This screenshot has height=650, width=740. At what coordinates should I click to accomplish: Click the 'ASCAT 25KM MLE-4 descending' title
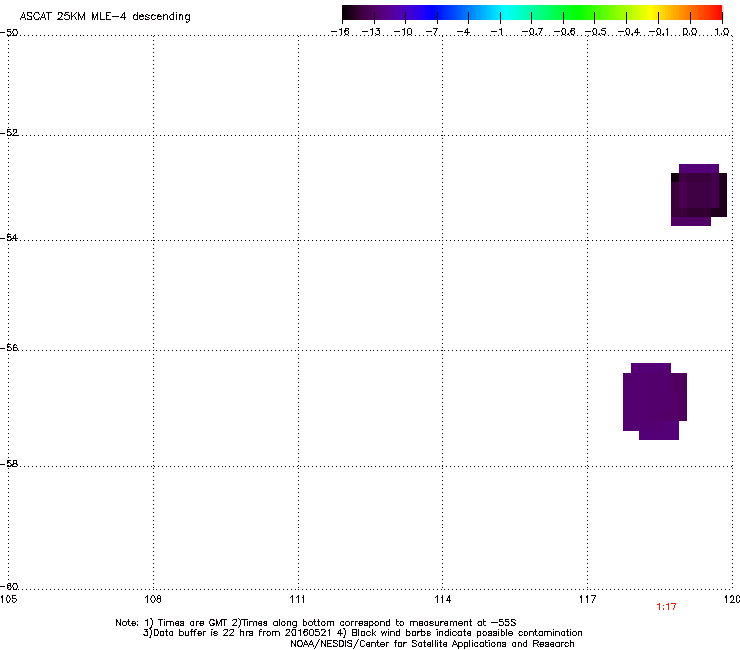point(105,17)
